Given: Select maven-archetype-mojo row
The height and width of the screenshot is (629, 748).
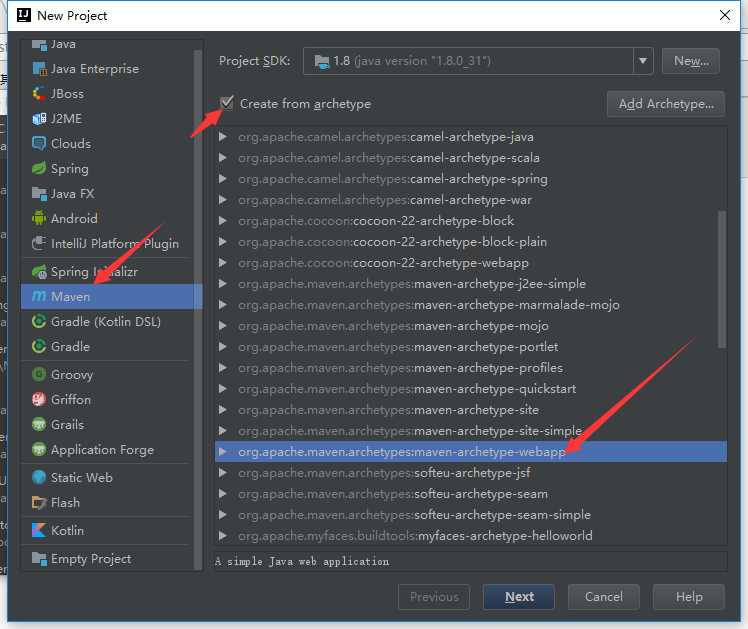Looking at the screenshot, I should 471,326.
